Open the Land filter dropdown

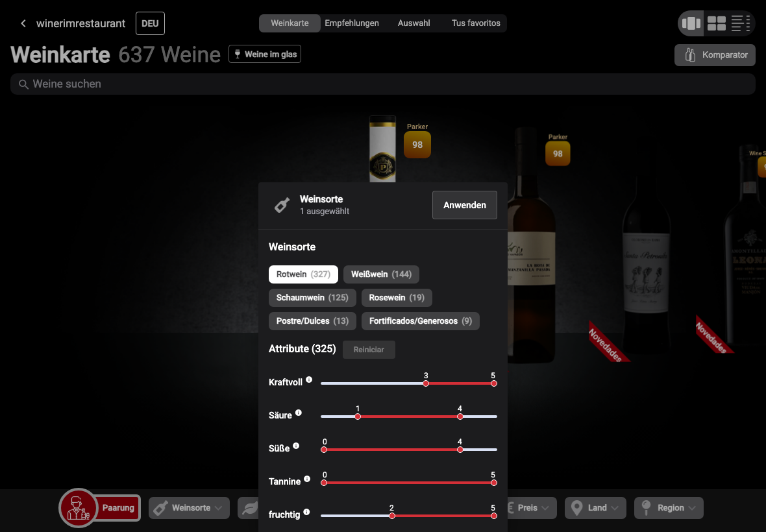point(595,508)
